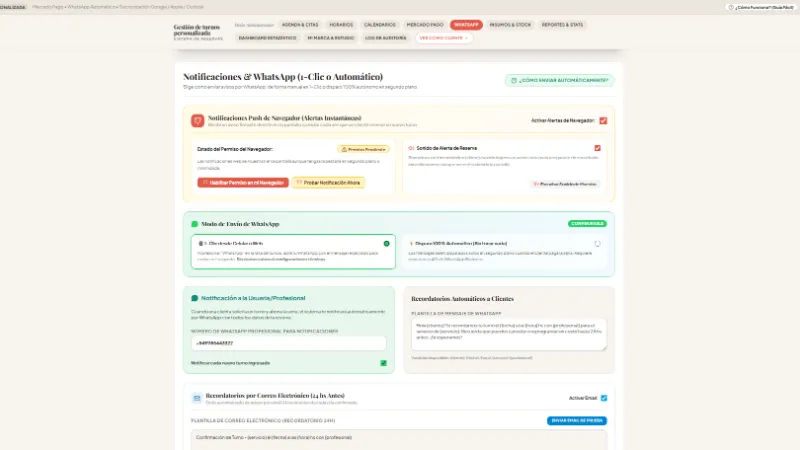Click the Probar Notificación Ahora button
The image size is (800, 450).
pos(328,183)
